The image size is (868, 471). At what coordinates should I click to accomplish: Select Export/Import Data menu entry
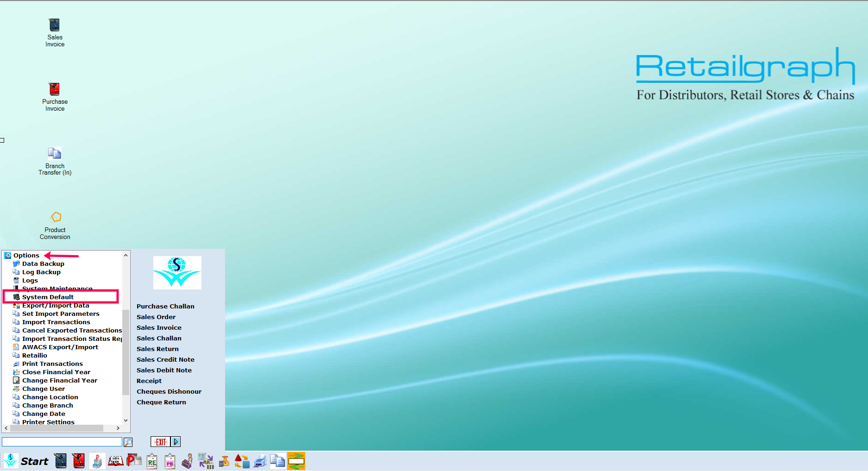[56, 305]
